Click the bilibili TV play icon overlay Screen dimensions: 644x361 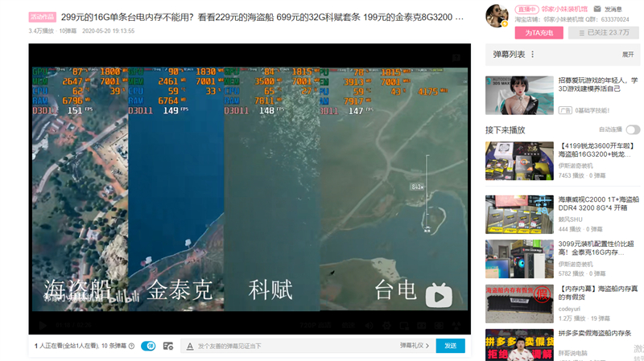[x=439, y=294]
